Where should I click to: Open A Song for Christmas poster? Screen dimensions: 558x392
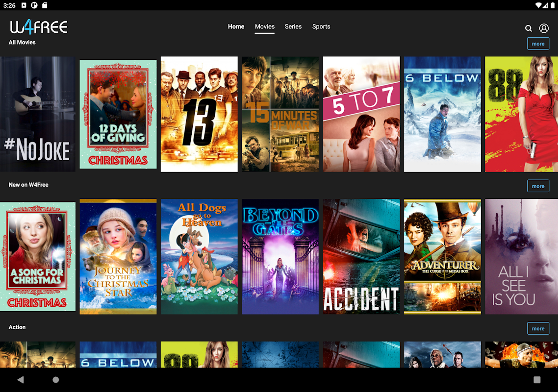[x=38, y=256]
